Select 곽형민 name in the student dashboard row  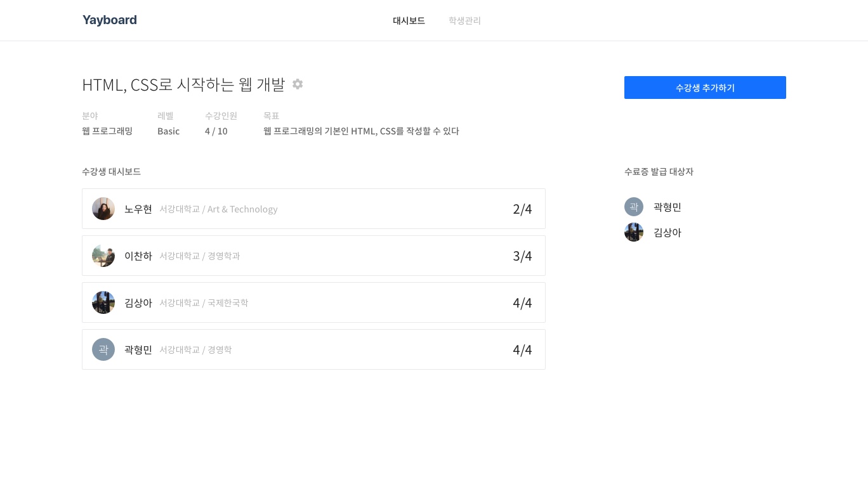tap(138, 349)
